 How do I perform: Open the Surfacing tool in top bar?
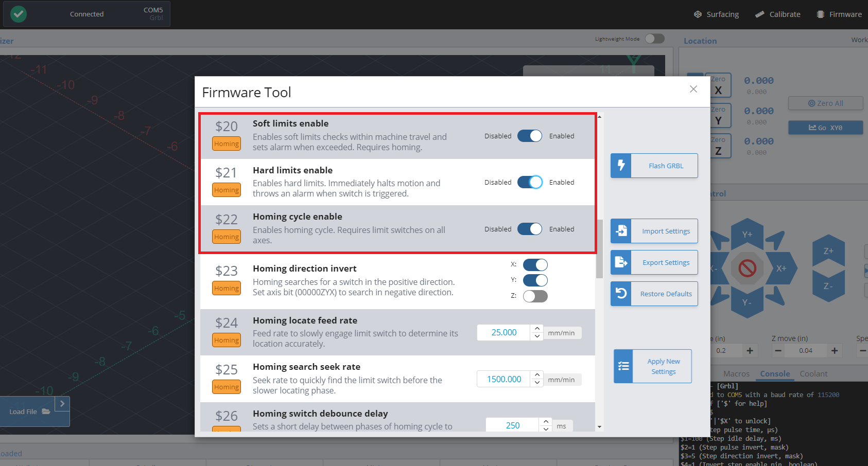716,14
